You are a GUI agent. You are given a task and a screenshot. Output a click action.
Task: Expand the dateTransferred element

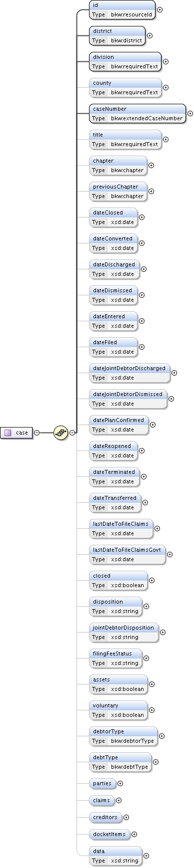[145, 502]
